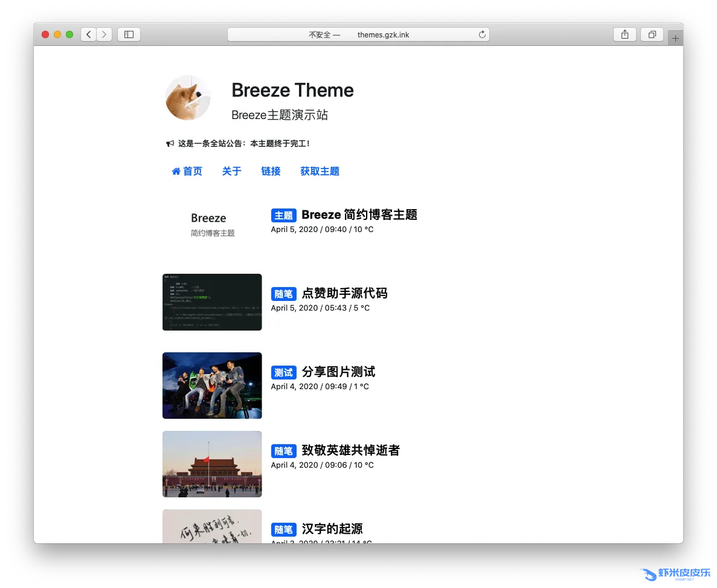Screen dimensions: 717x588
Task: Open a new tab with the plus button
Action: point(675,38)
